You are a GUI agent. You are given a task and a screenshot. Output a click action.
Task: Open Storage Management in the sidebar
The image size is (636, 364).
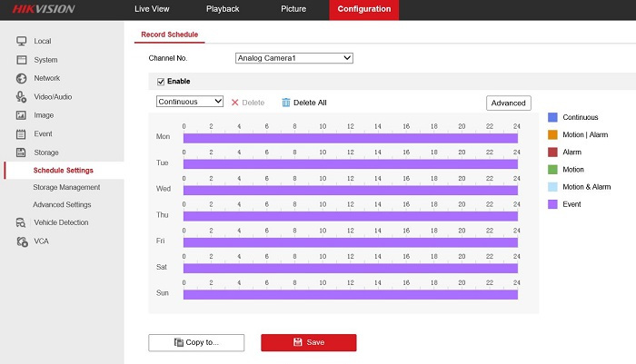(x=66, y=187)
